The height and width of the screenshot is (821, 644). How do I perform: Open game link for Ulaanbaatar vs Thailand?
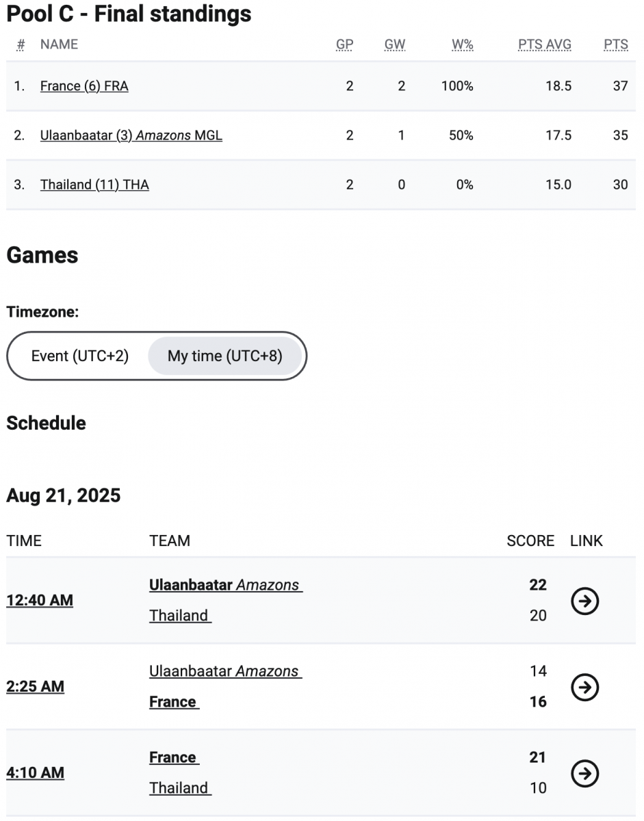tap(584, 601)
